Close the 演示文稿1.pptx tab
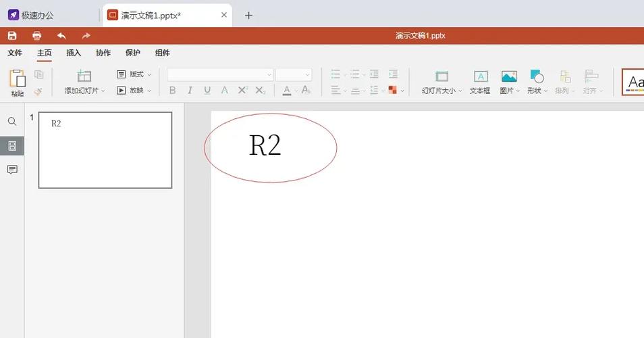Viewport: 644px width, 338px height. click(224, 15)
